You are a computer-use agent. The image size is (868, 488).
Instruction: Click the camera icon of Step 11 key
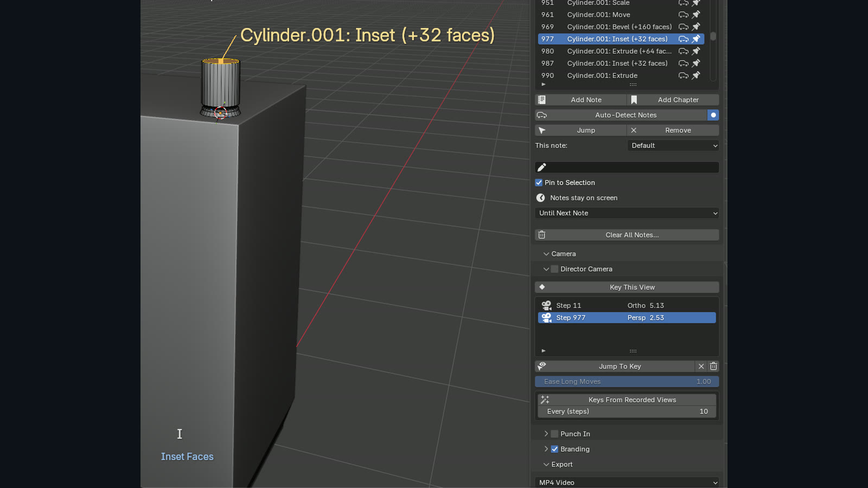[x=546, y=305]
